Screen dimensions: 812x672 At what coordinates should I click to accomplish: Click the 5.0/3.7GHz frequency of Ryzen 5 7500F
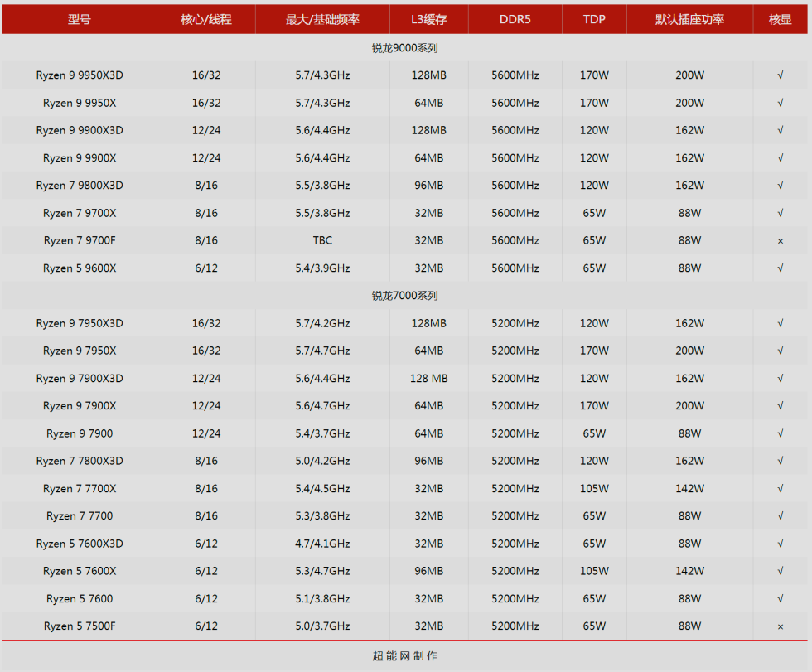click(x=322, y=626)
